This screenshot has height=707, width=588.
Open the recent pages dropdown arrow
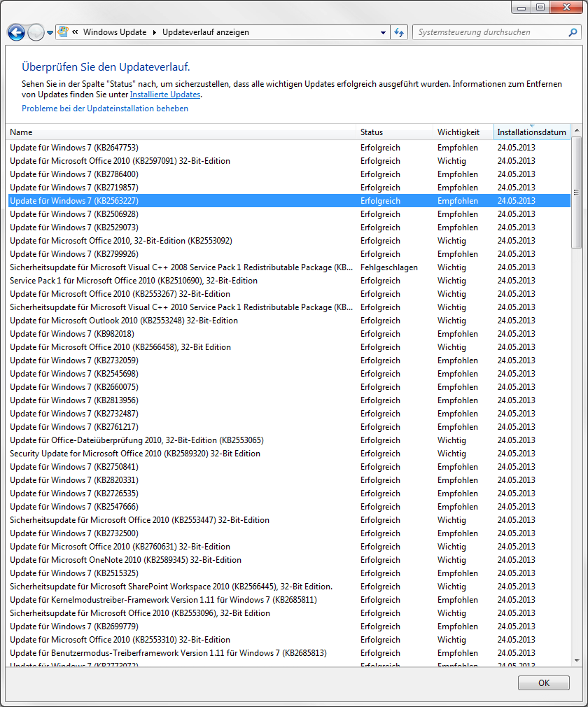(50, 33)
